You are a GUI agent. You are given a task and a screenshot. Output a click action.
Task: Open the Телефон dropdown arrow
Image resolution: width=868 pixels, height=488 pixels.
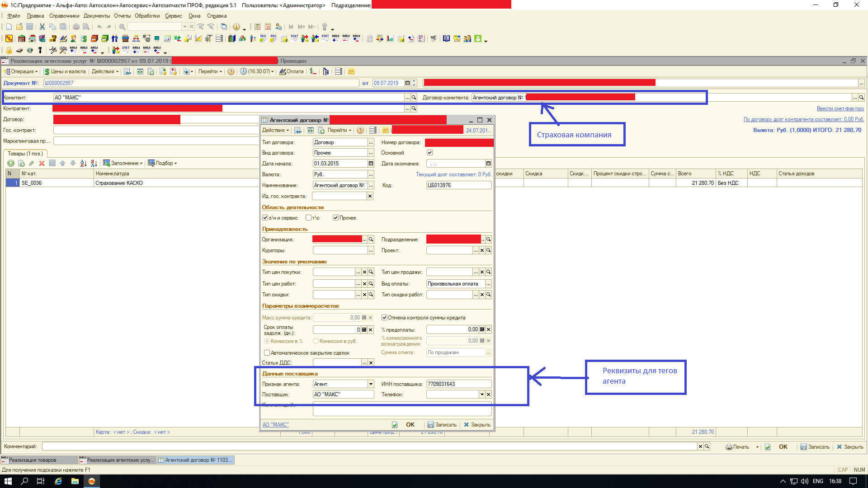[482, 394]
